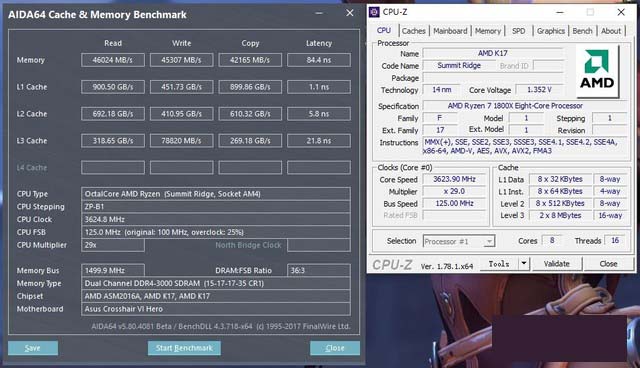Click L1 Cache Copy value 899.86 GB/s
This screenshot has width=640, height=368.
tap(250, 87)
